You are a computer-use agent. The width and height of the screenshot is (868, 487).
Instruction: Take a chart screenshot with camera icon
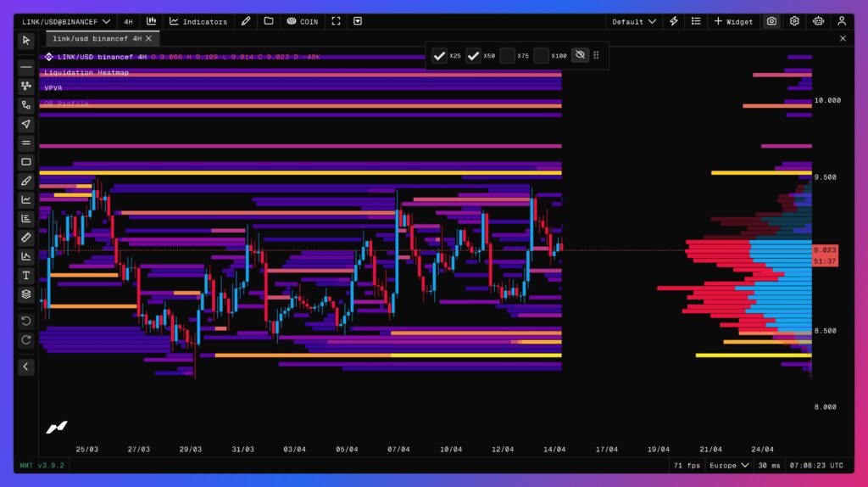(771, 21)
